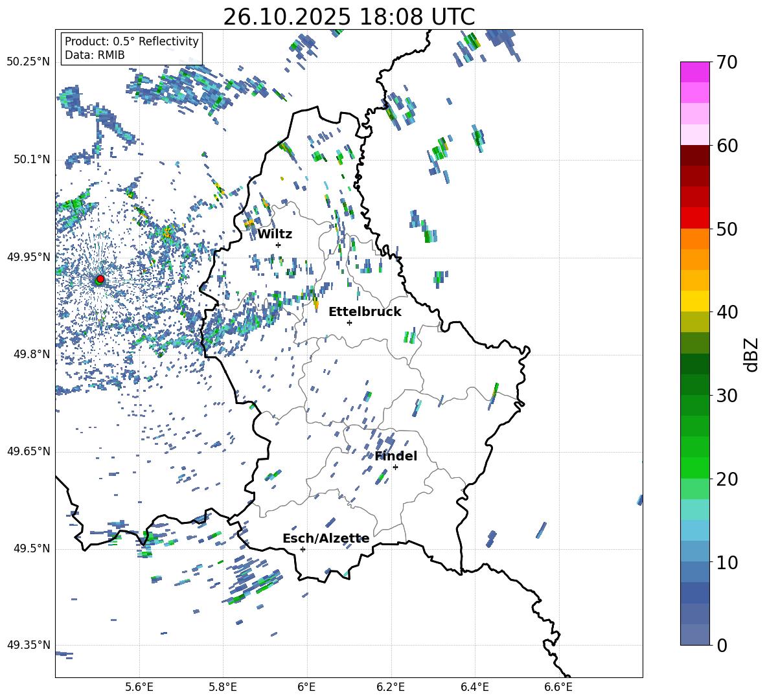
Task: Click the Findel city label
Action: 395,456
